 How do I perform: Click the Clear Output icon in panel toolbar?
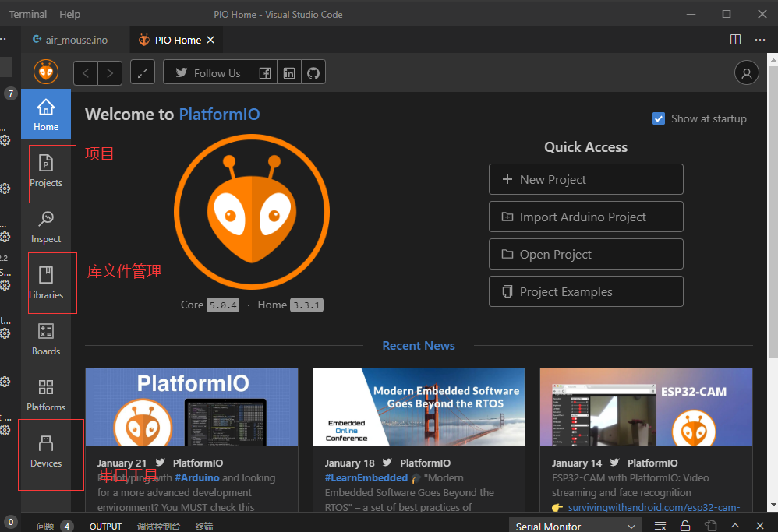pyautogui.click(x=660, y=526)
